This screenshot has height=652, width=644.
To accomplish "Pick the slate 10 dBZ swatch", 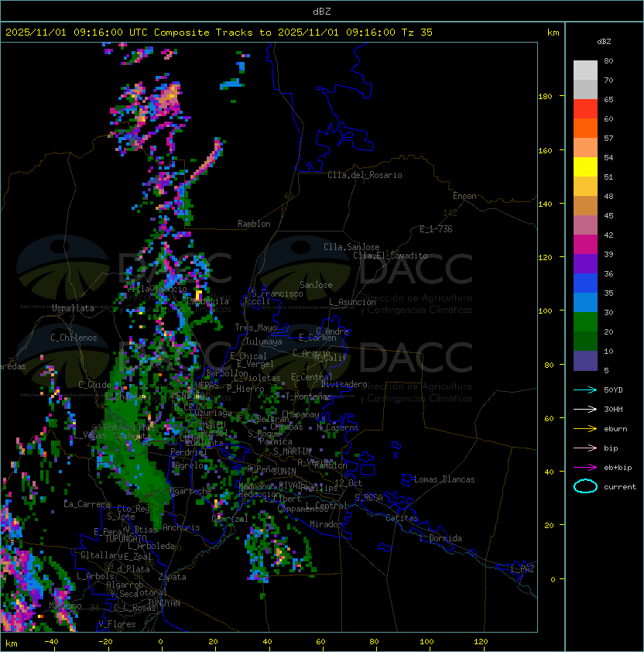I will point(585,361).
